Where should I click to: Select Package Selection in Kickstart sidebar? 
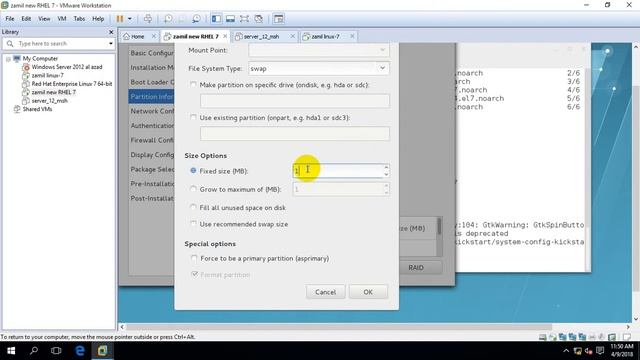152,169
